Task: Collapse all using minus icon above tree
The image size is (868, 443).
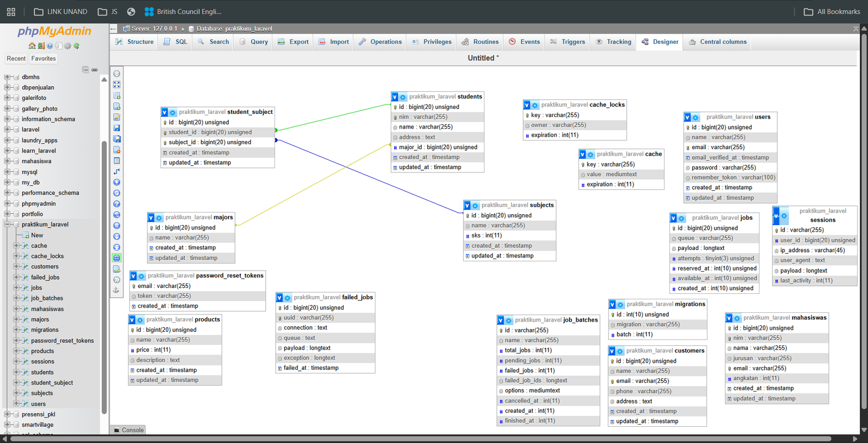Action: click(x=85, y=69)
